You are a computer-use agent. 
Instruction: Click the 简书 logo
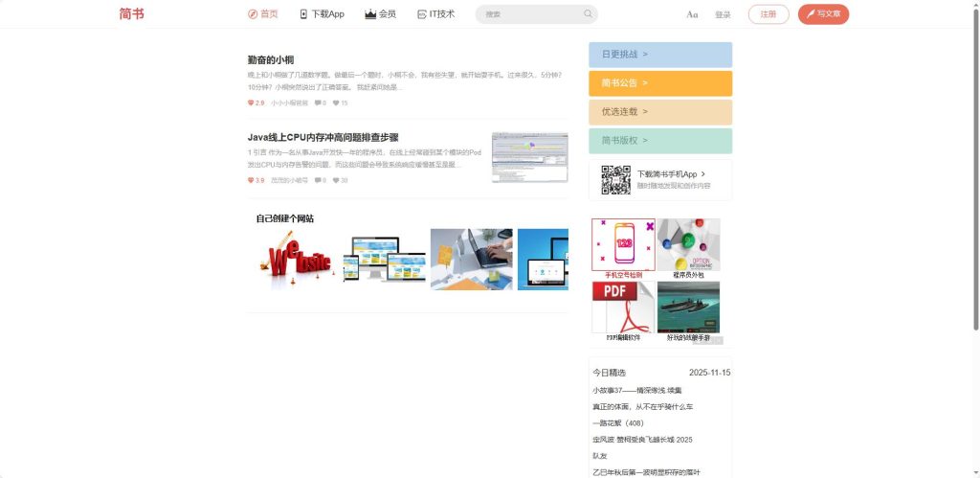point(131,13)
